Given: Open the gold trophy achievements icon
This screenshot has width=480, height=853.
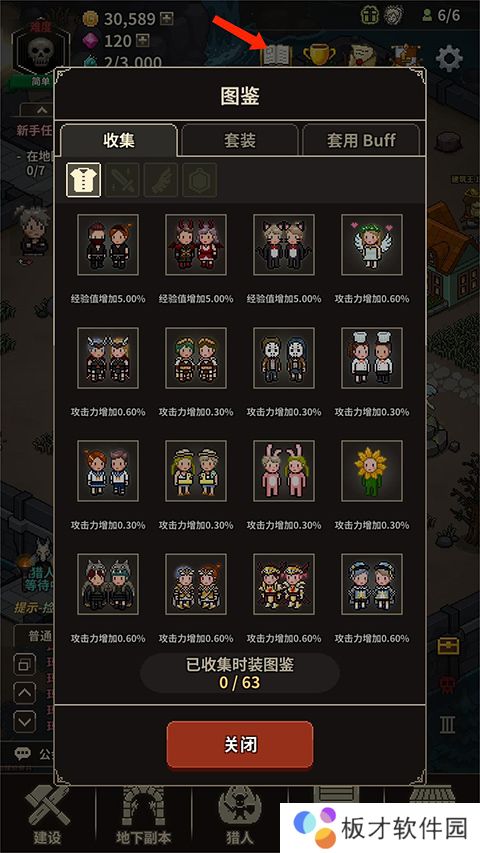Looking at the screenshot, I should [x=319, y=55].
